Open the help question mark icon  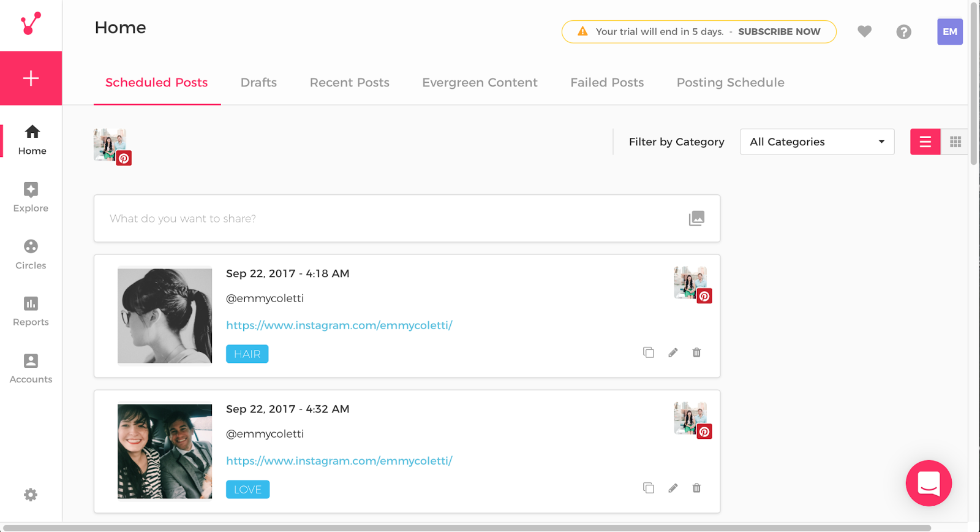tap(903, 32)
